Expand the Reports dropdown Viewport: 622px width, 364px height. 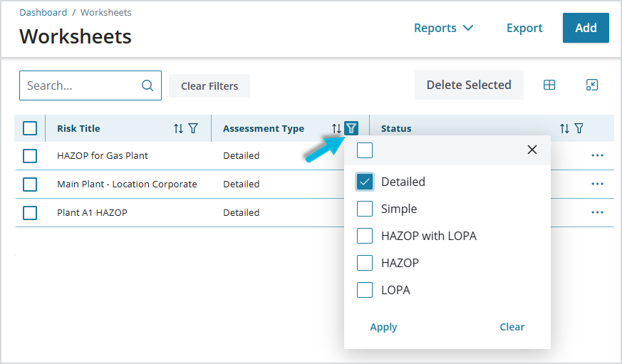443,28
